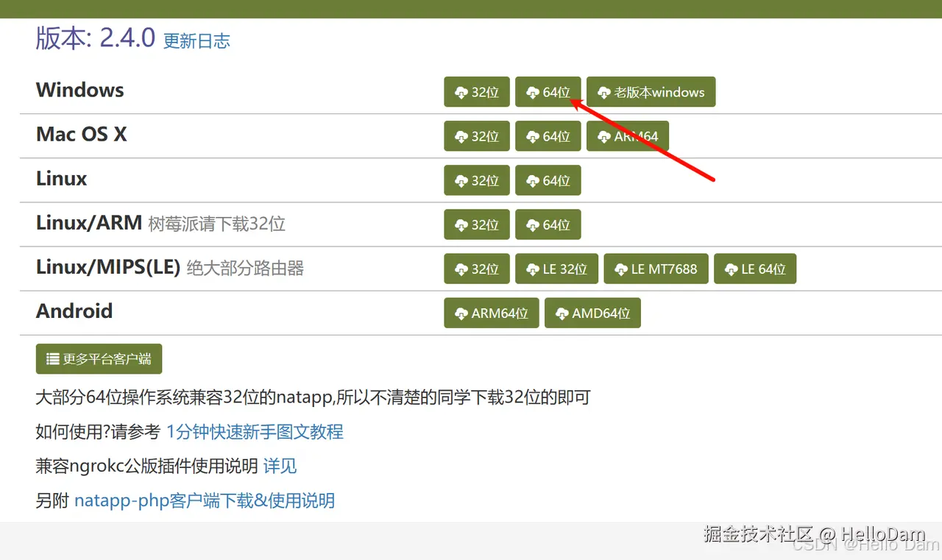Download Mac OS X 32位 client
The image size is (942, 560).
(477, 136)
